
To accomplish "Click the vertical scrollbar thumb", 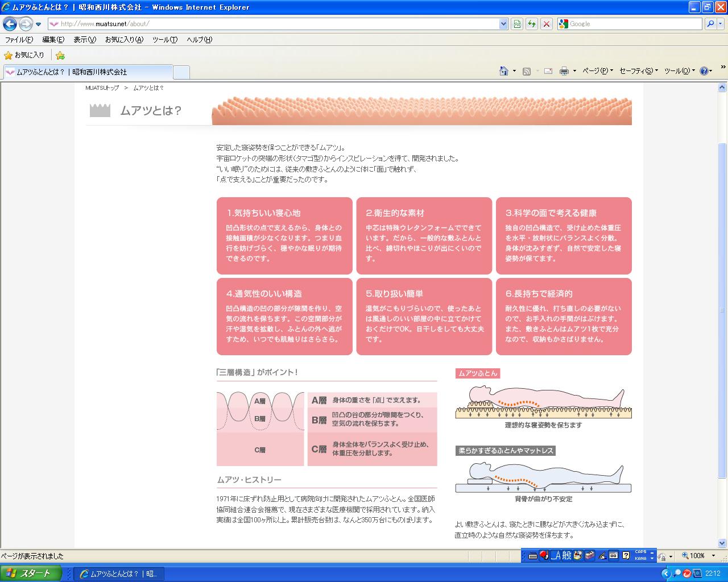I will [x=722, y=310].
